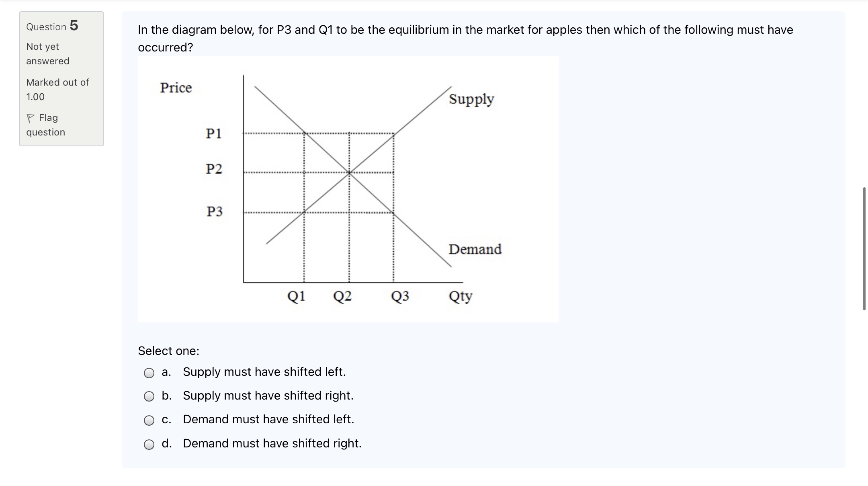The width and height of the screenshot is (868, 486).
Task: Click the P1 label on the price axis
Action: pyautogui.click(x=214, y=133)
